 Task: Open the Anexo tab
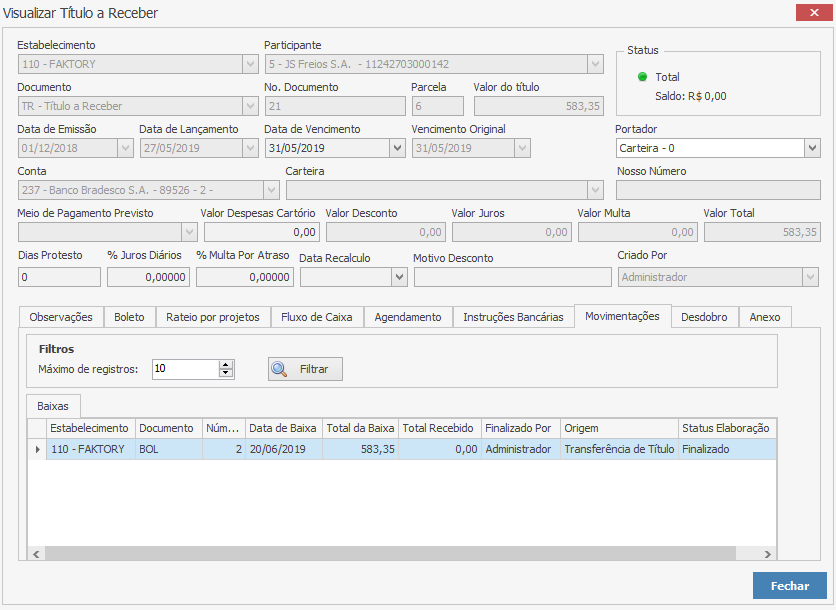click(765, 317)
